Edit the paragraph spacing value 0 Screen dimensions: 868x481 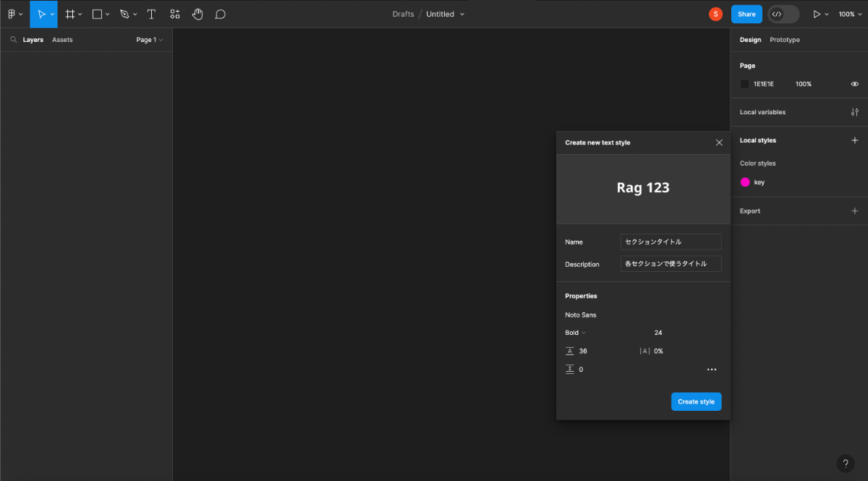581,370
